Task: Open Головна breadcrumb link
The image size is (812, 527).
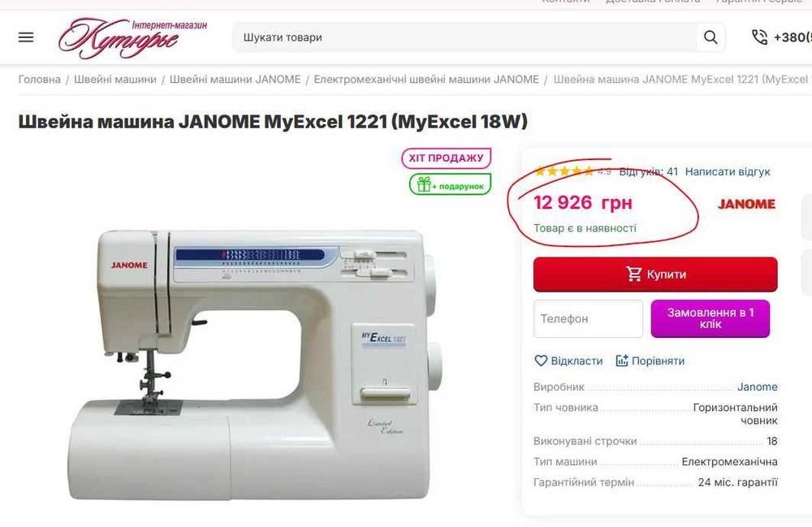Action: click(39, 80)
